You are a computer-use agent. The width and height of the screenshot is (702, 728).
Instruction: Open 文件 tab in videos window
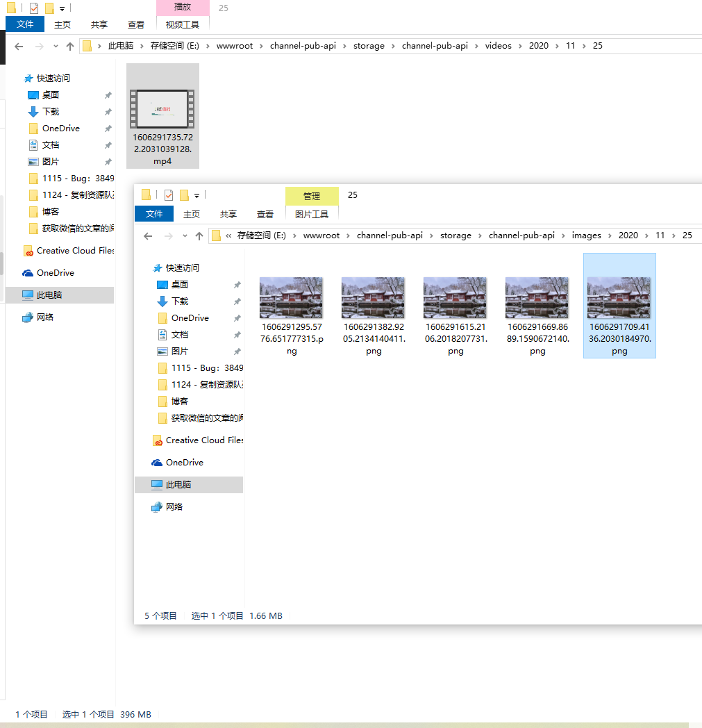(25, 24)
